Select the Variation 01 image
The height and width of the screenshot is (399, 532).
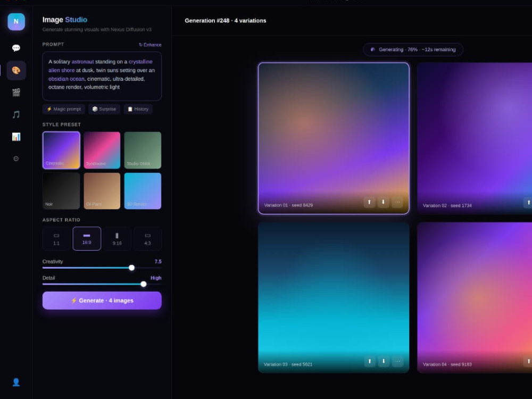334,138
